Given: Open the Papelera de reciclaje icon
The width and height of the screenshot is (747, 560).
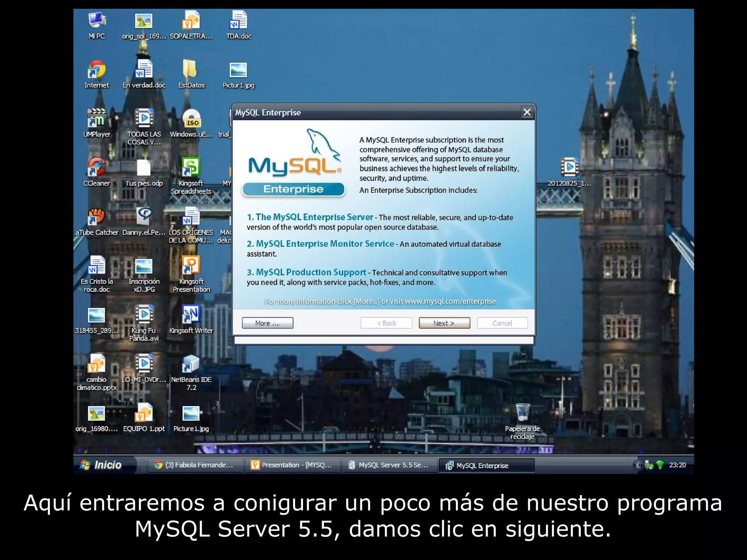Looking at the screenshot, I should (522, 421).
